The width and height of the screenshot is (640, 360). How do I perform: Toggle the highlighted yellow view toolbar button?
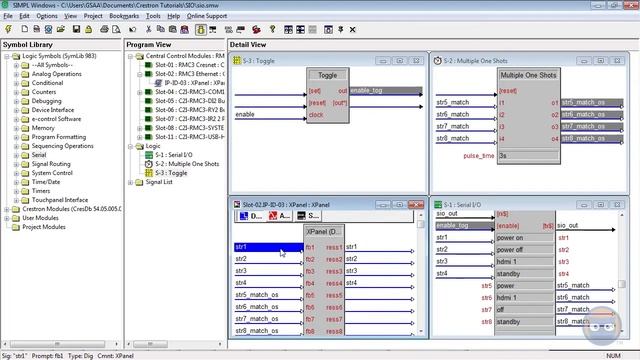[201, 29]
